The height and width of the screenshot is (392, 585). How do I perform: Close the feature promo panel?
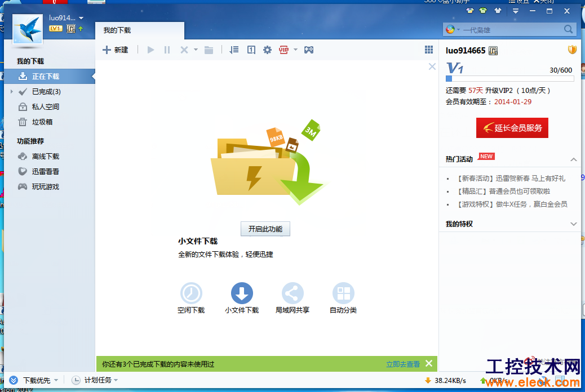pos(432,67)
